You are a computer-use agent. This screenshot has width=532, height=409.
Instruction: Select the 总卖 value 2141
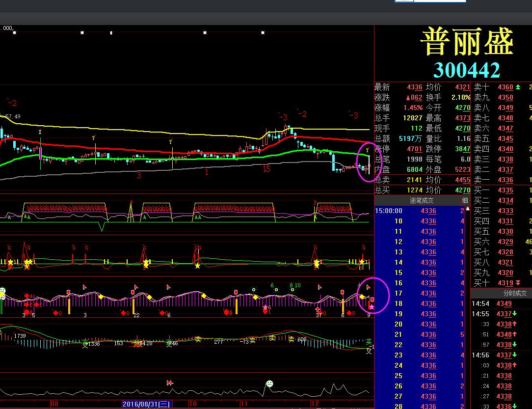click(x=415, y=180)
